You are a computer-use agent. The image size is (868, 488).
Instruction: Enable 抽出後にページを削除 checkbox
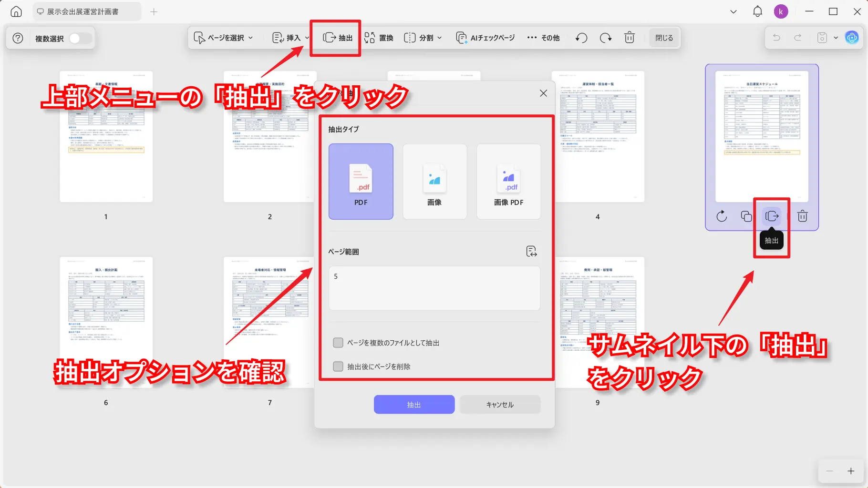pos(338,366)
